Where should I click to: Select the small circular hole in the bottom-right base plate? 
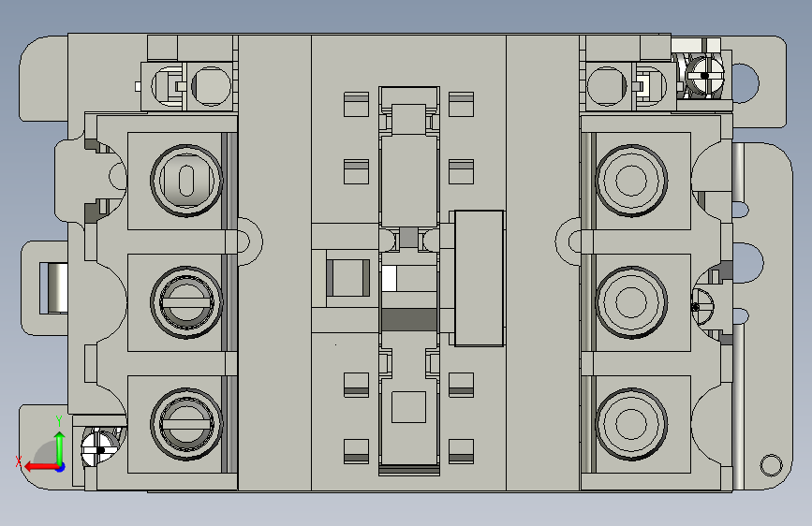click(x=771, y=465)
